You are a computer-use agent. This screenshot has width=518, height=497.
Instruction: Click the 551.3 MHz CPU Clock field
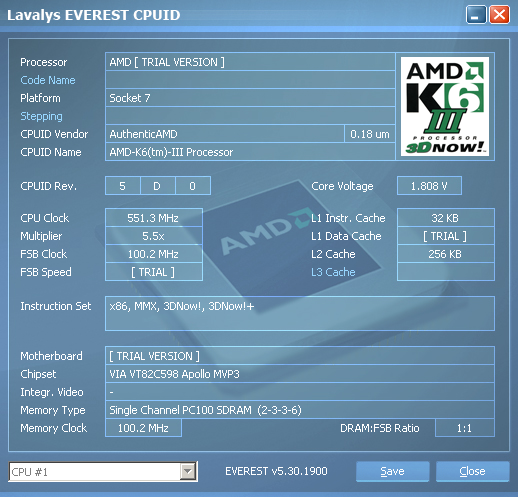click(x=154, y=218)
